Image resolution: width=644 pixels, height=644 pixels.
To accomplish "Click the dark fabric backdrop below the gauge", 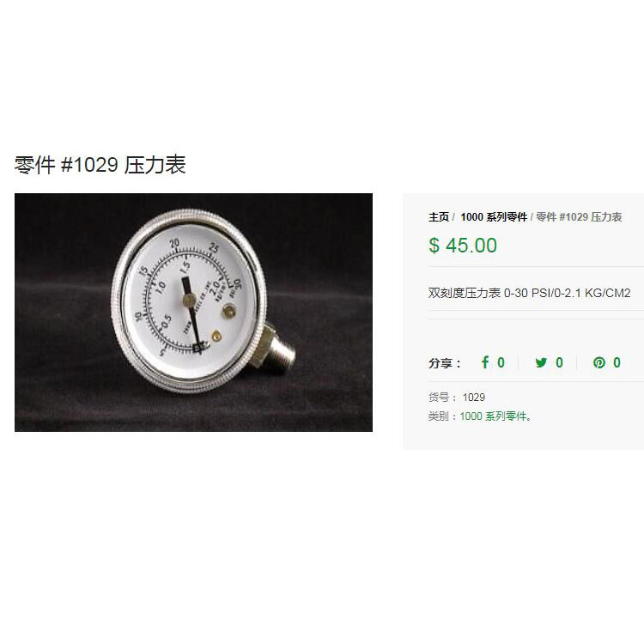I will pyautogui.click(x=193, y=413).
